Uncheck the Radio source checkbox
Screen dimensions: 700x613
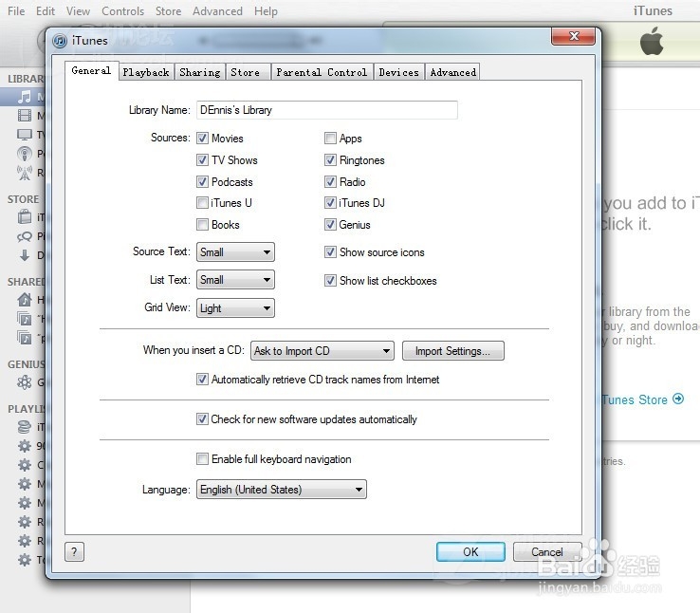pyautogui.click(x=330, y=181)
